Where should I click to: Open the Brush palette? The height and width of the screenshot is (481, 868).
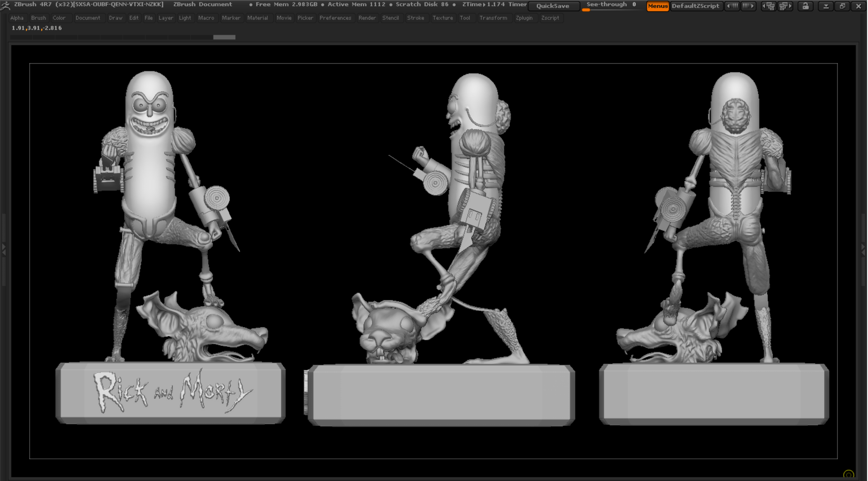(38, 18)
